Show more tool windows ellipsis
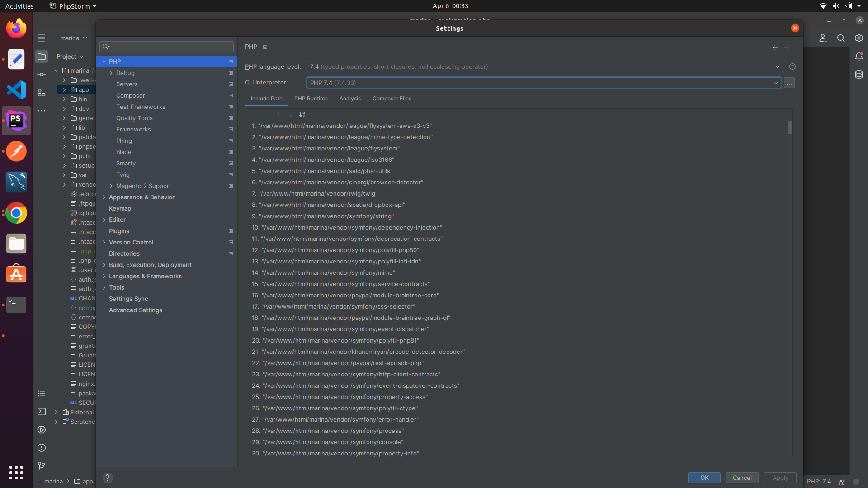Viewport: 868px width, 488px height. pos(42,111)
